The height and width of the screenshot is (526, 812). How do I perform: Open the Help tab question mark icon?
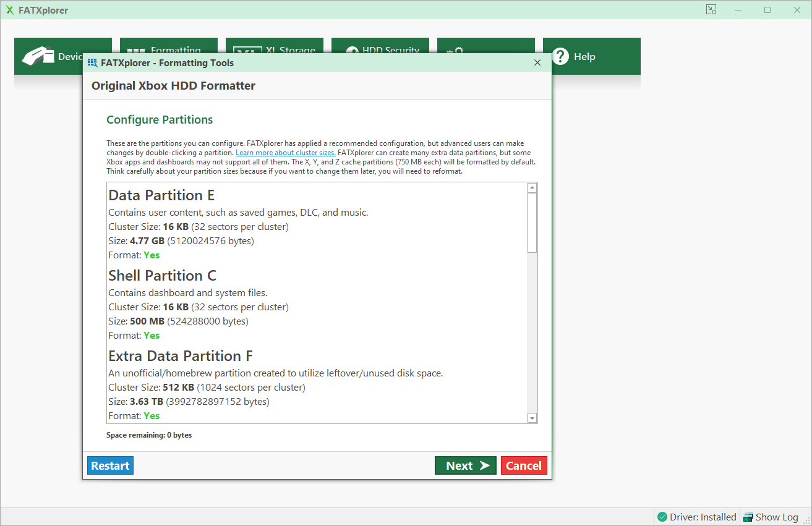560,56
